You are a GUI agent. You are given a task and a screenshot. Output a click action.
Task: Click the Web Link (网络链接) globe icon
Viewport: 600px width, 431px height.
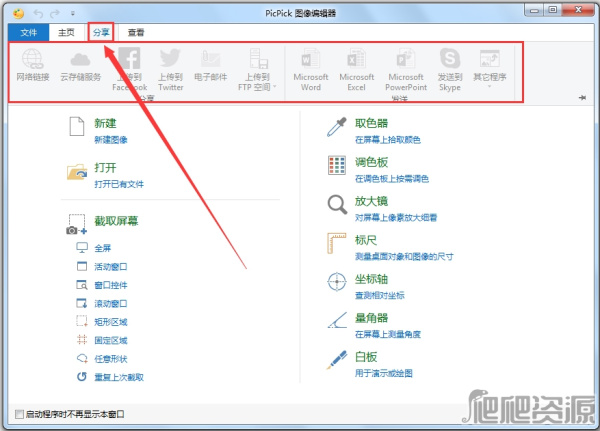click(33, 59)
